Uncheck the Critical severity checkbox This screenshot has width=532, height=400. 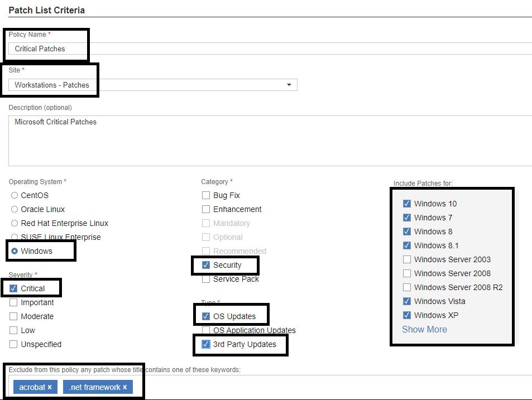click(x=12, y=288)
